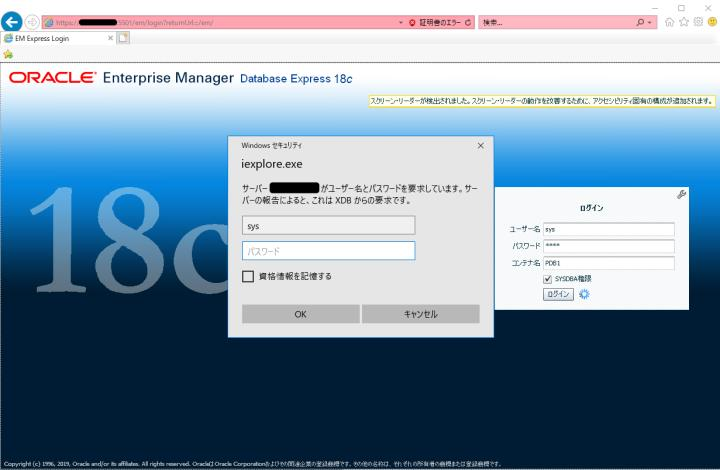Open a new browser tab
Viewport: 720px width, 470px height.
(123, 38)
